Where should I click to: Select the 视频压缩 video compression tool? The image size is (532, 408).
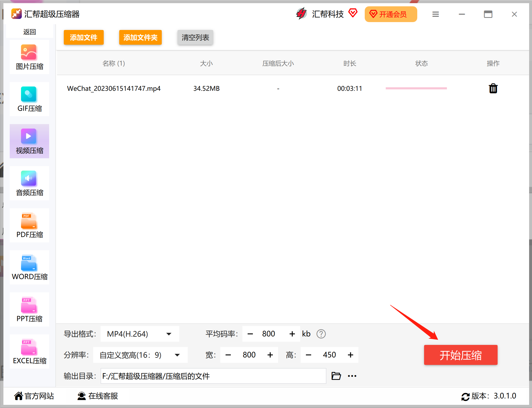29,141
